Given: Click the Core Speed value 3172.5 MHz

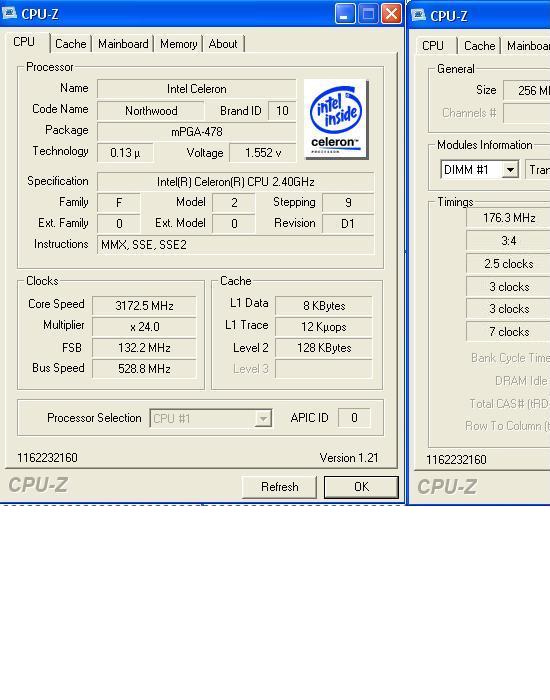Looking at the screenshot, I should [x=144, y=306].
